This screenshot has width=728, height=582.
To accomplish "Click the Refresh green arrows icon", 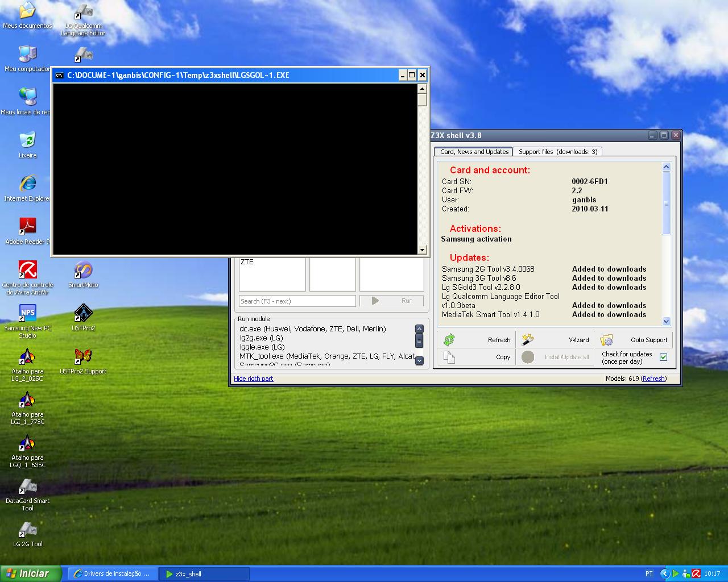I will [449, 340].
